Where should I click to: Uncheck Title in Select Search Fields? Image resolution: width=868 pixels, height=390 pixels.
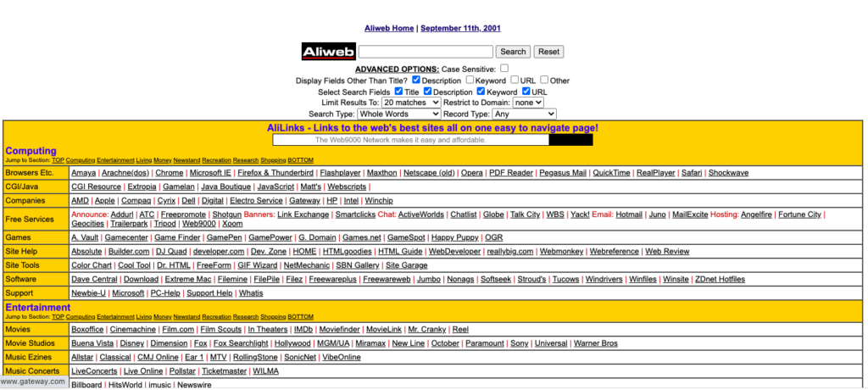(x=399, y=91)
